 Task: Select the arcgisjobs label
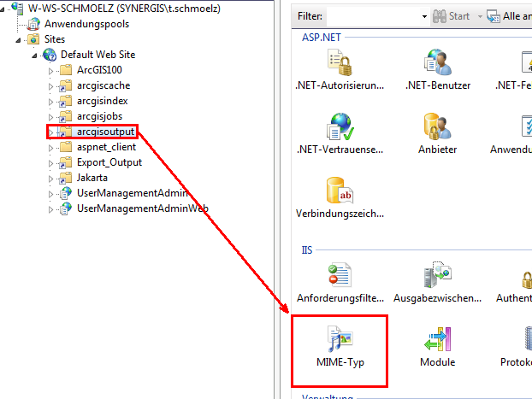pyautogui.click(x=99, y=116)
